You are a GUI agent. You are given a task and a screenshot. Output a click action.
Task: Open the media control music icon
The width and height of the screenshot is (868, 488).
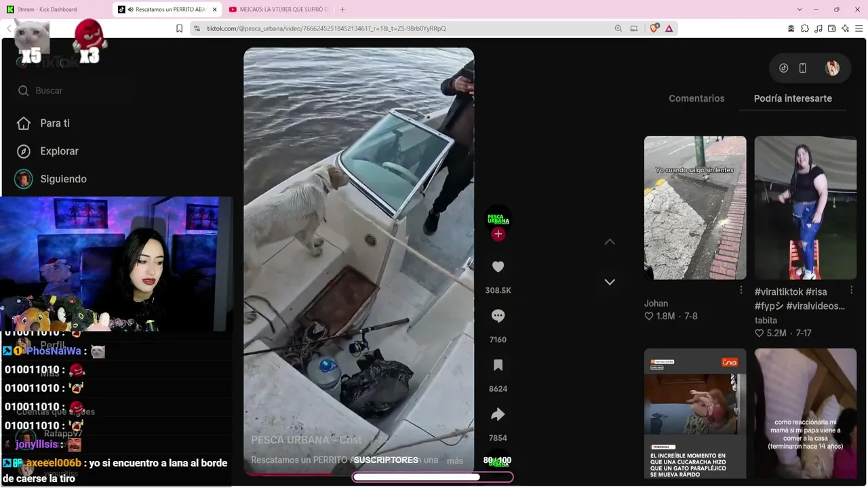(x=818, y=28)
